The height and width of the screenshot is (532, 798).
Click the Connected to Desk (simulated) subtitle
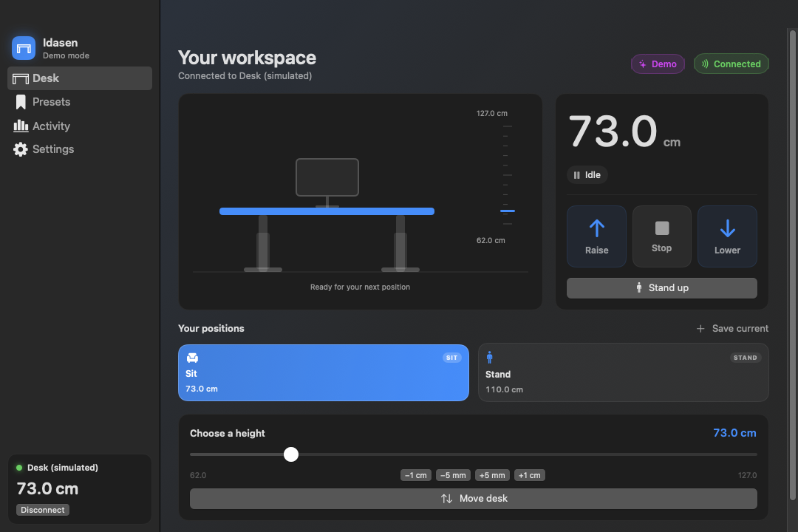tap(245, 76)
